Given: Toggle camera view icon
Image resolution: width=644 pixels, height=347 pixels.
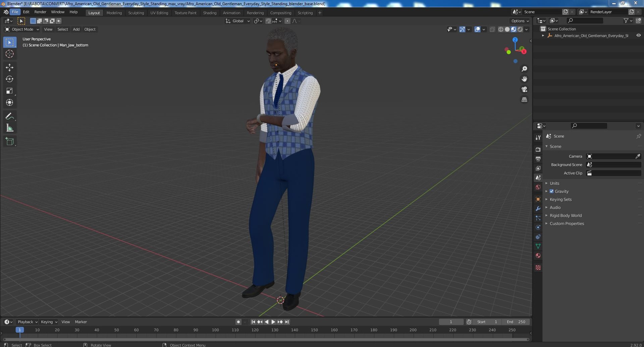Looking at the screenshot, I should click(524, 89).
